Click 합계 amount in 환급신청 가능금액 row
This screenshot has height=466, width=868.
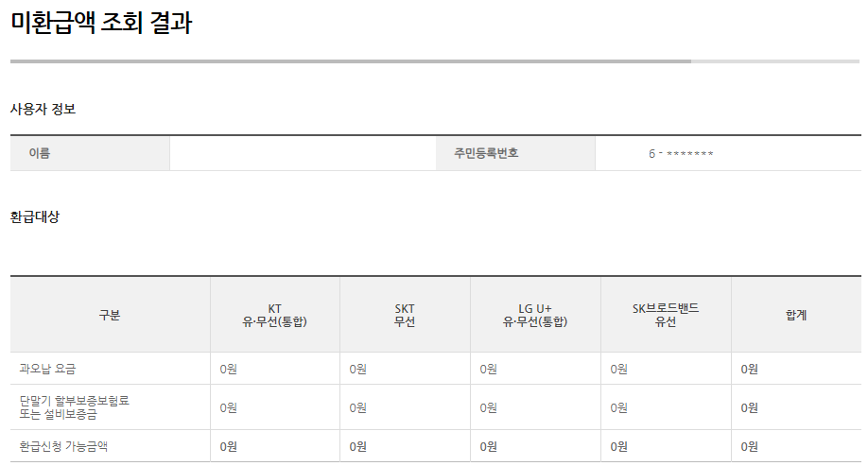tap(750, 447)
